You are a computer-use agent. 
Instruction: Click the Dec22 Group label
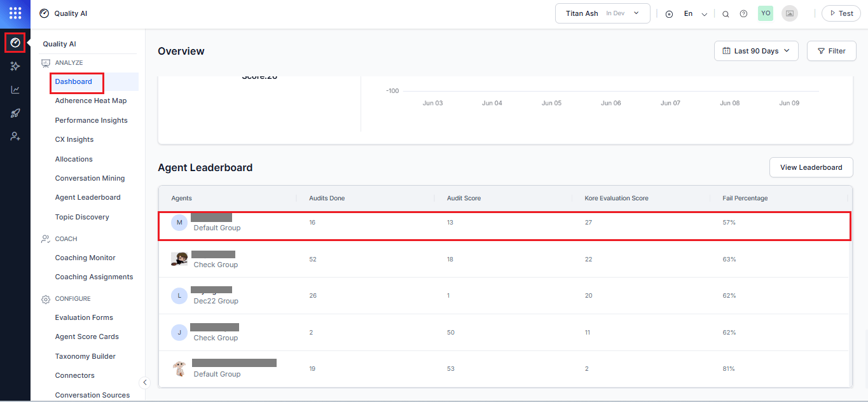pyautogui.click(x=216, y=301)
